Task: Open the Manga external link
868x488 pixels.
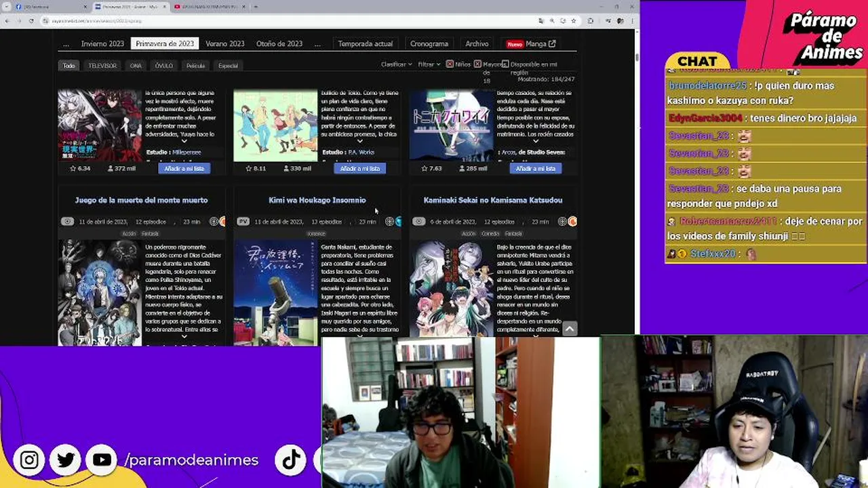Action: pyautogui.click(x=540, y=43)
